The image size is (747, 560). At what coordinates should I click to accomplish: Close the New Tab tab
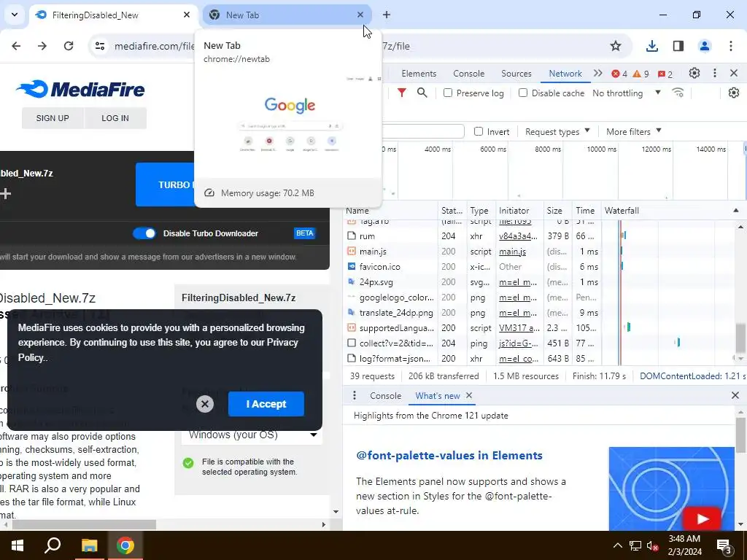(360, 15)
